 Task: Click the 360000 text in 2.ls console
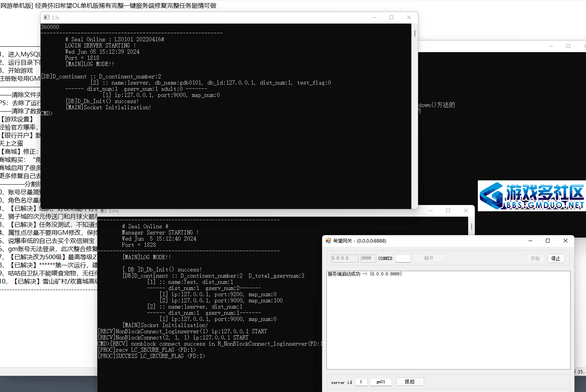(50, 27)
